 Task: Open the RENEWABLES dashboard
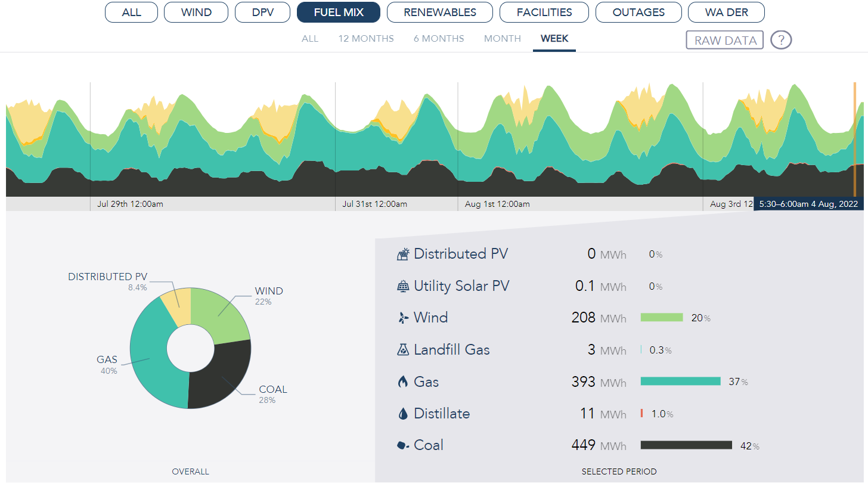[x=439, y=12]
